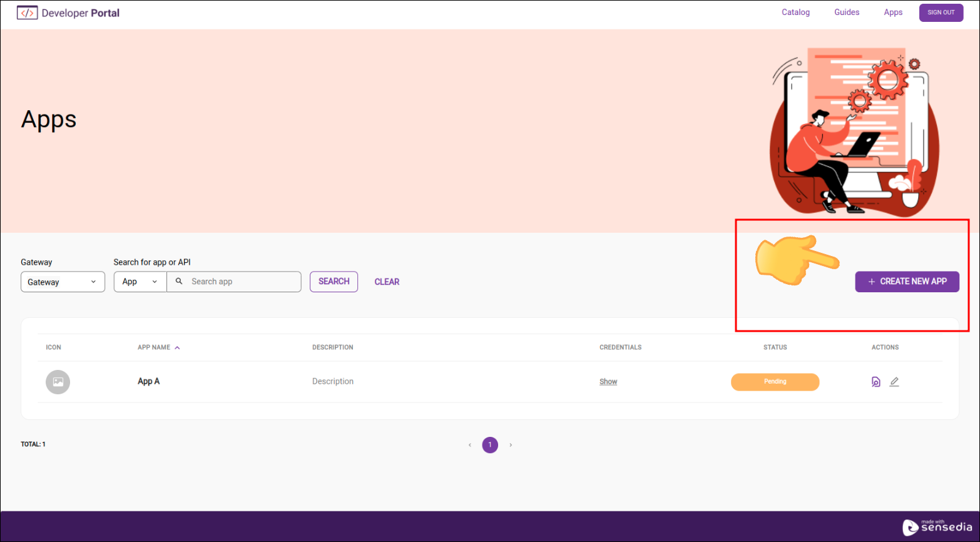Click the sort arrow next to App Name

point(177,347)
